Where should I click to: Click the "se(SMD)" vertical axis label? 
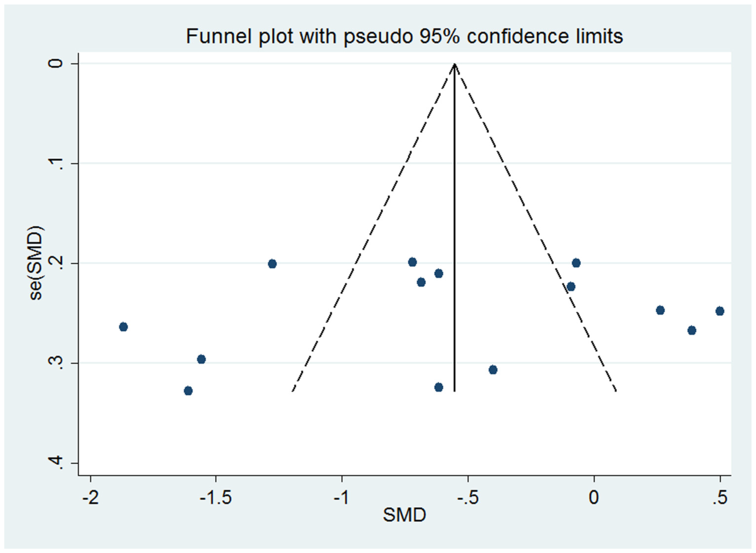36,263
